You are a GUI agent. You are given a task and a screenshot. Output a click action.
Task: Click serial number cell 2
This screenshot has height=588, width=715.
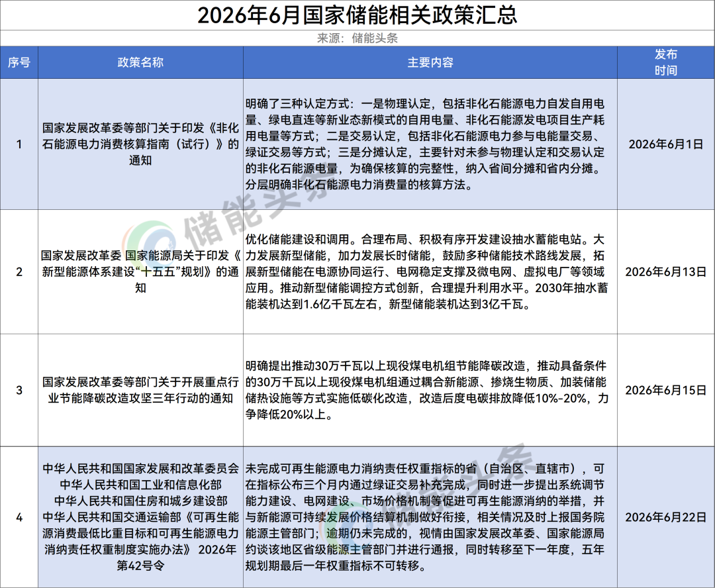pos(19,272)
